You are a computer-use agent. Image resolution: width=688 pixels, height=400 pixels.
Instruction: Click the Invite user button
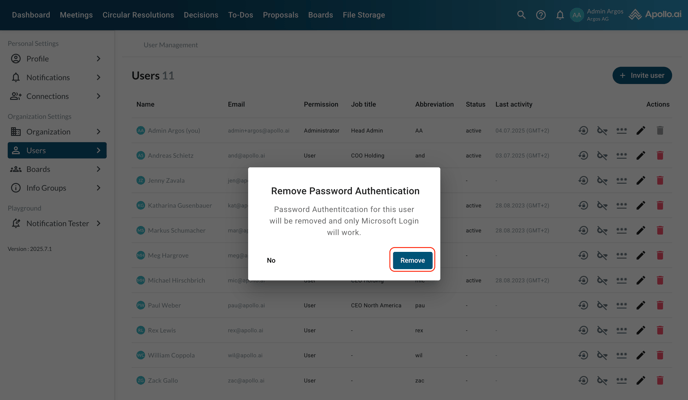642,75
